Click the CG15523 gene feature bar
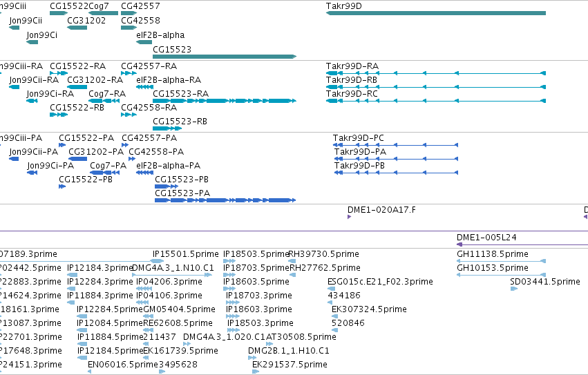 pyautogui.click(x=225, y=57)
